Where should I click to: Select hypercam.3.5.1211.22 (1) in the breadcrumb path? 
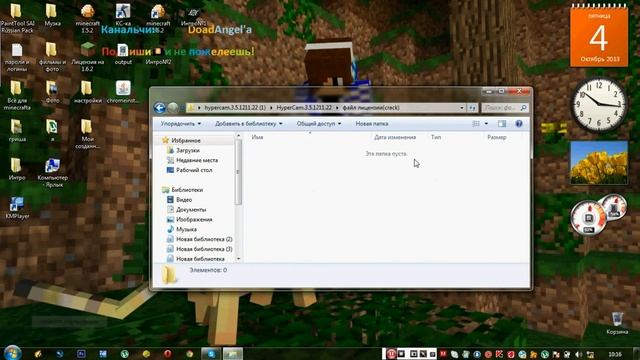[x=235, y=108]
